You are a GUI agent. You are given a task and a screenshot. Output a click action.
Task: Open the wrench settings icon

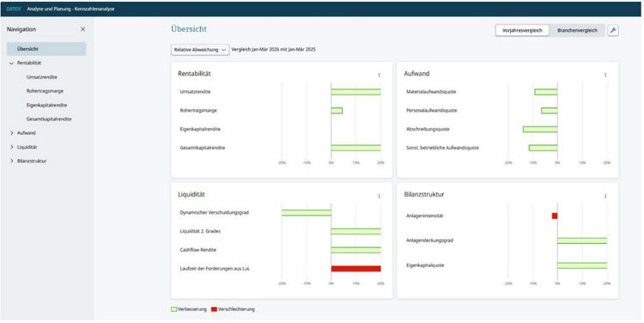pos(613,30)
